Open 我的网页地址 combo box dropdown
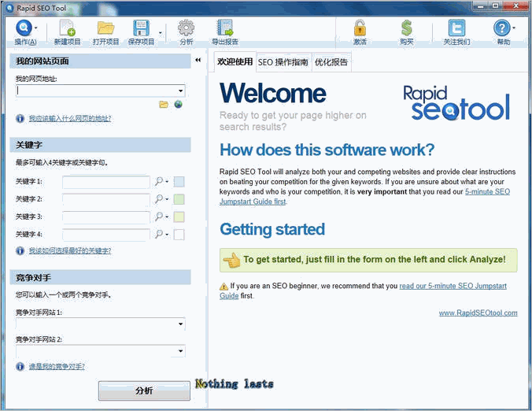The height and width of the screenshot is (411, 532). click(x=180, y=91)
